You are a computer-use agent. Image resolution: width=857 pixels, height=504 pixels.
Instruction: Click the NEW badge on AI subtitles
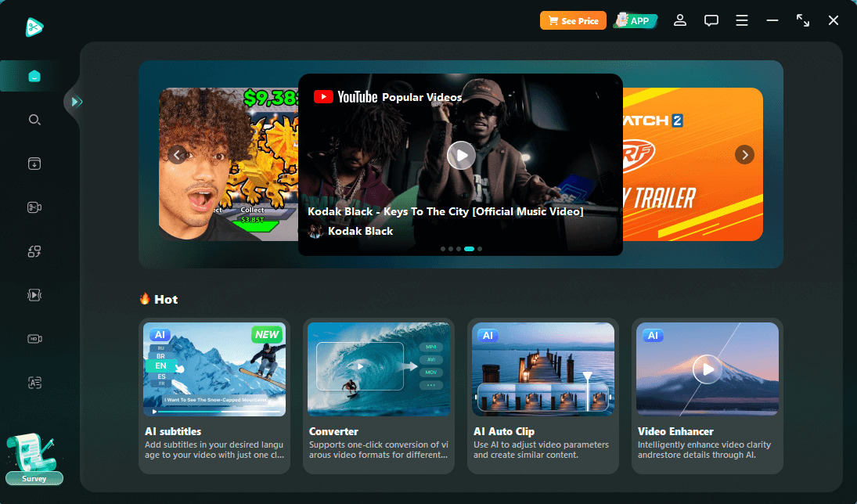[x=267, y=334]
